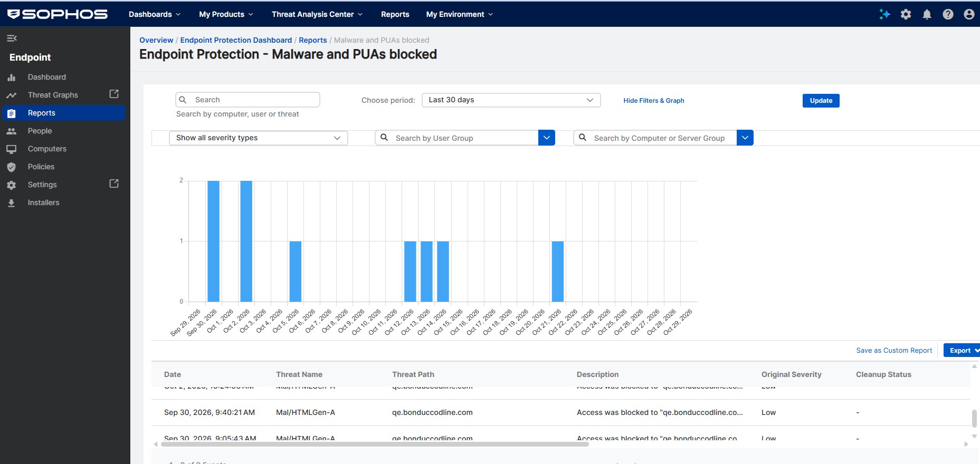The height and width of the screenshot is (464, 980).
Task: Click the Dashboard bar chart icon
Action: click(x=11, y=78)
